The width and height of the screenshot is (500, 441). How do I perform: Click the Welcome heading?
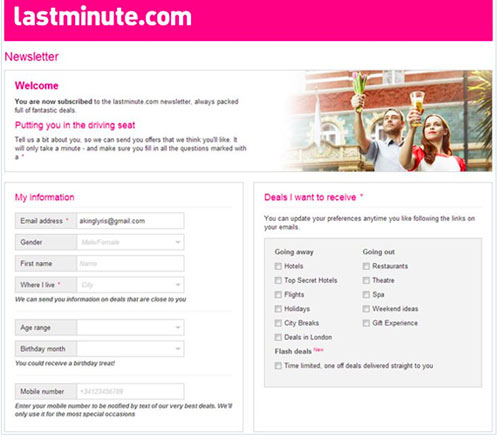(x=37, y=86)
